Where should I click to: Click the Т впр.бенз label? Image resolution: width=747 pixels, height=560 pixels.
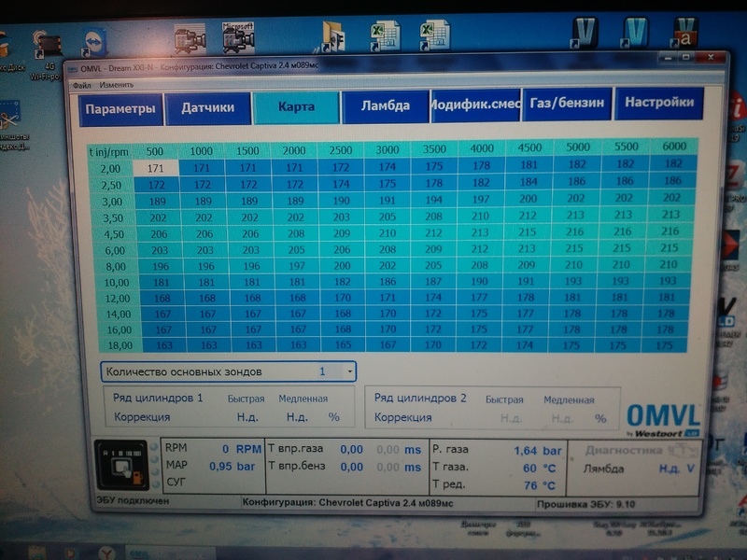297,466
